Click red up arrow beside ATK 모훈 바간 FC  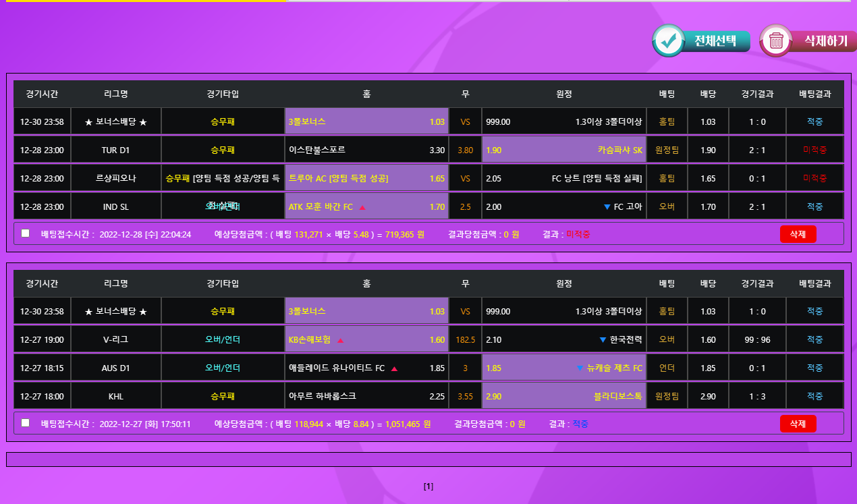pyautogui.click(x=362, y=207)
